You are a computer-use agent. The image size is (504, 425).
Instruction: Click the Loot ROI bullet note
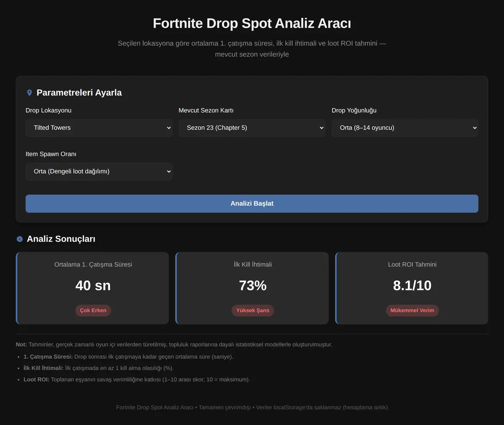pyautogui.click(x=136, y=379)
